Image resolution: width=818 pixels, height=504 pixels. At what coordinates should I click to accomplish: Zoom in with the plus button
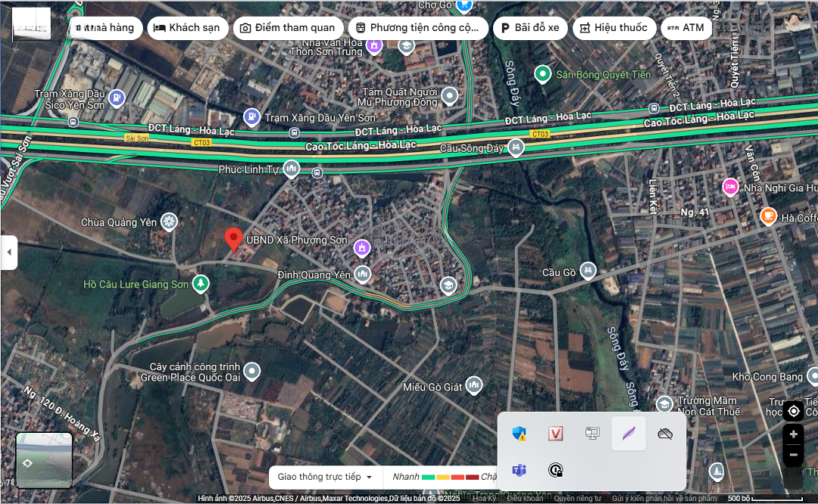point(794,434)
